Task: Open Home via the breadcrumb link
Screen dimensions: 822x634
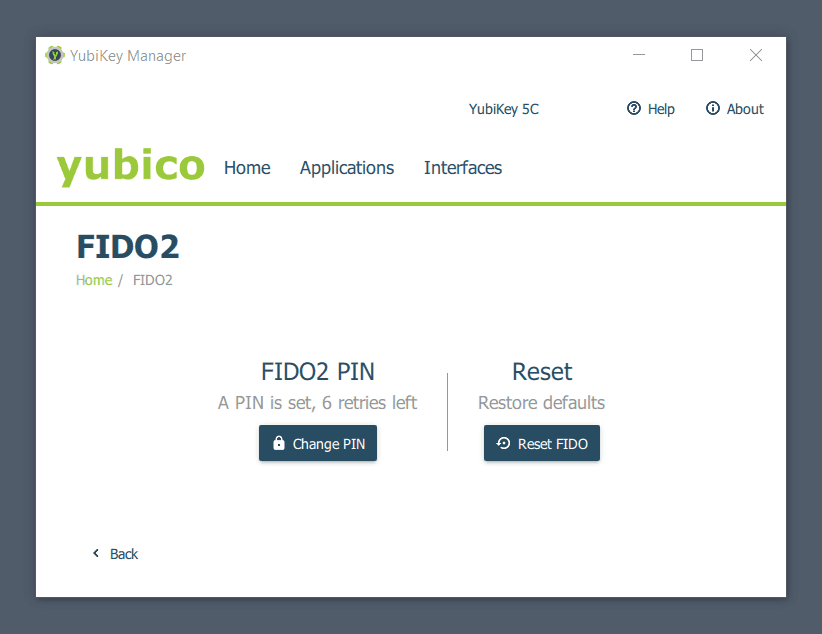Action: click(93, 280)
